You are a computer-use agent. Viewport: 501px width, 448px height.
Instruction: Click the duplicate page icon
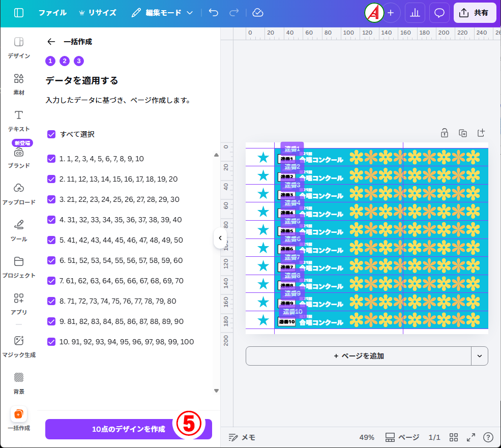tap(462, 133)
